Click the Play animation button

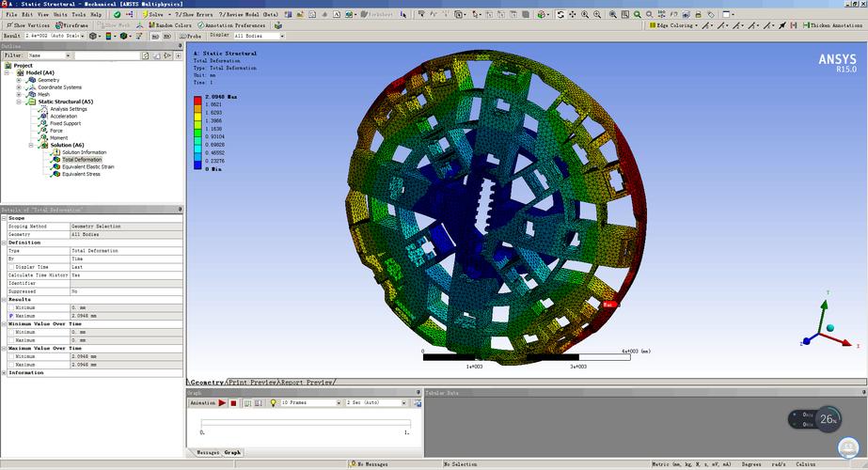[222, 403]
